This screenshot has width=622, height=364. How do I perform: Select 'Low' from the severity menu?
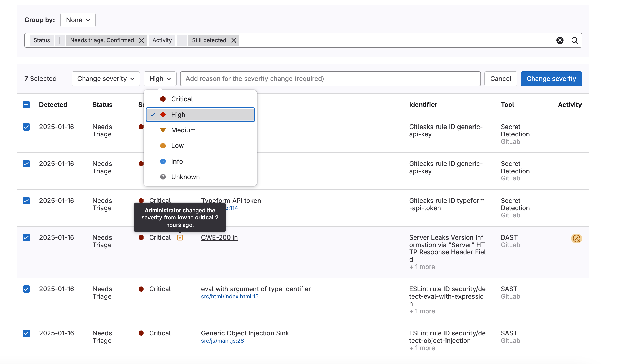pyautogui.click(x=177, y=146)
